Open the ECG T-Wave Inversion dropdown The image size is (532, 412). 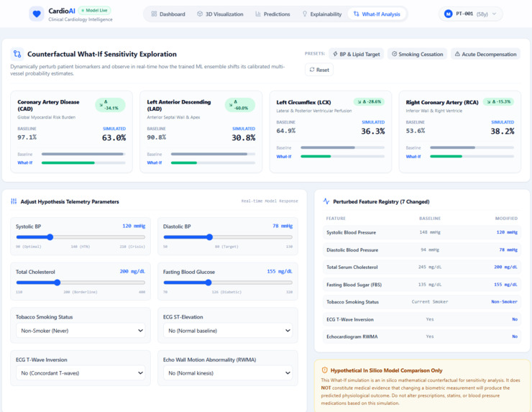[x=81, y=373]
